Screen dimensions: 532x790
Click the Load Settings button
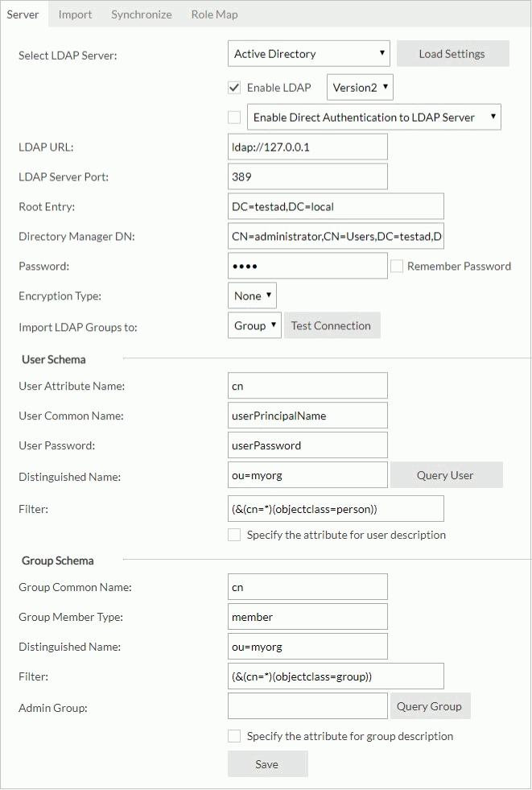(452, 53)
